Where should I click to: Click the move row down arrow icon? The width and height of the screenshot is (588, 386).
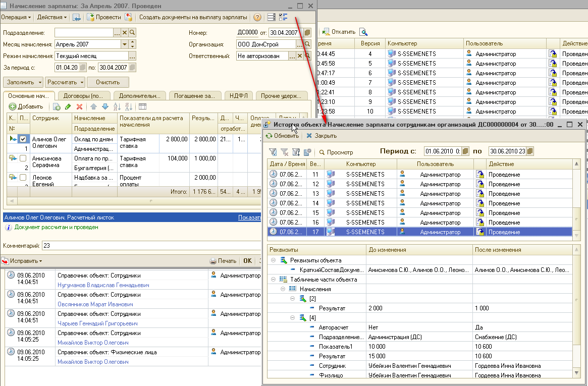point(105,106)
